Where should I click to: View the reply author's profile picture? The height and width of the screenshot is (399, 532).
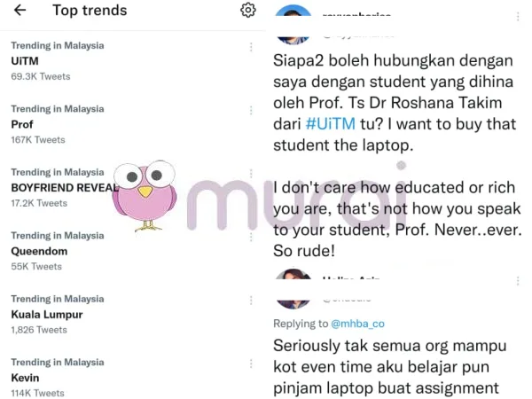[x=293, y=289]
